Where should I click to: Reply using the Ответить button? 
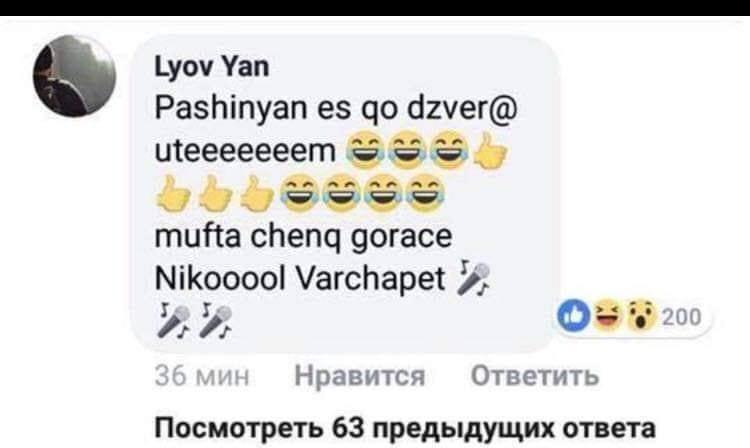tap(535, 375)
